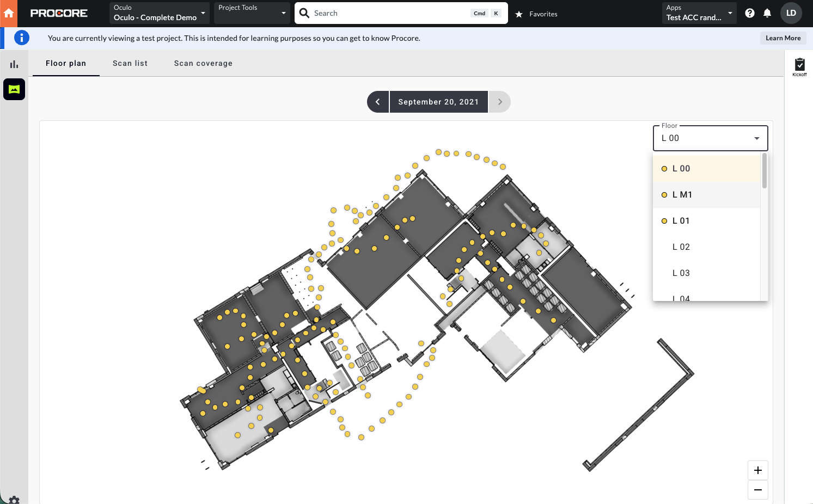
Task: Zoom in on the floor plan
Action: (757, 470)
